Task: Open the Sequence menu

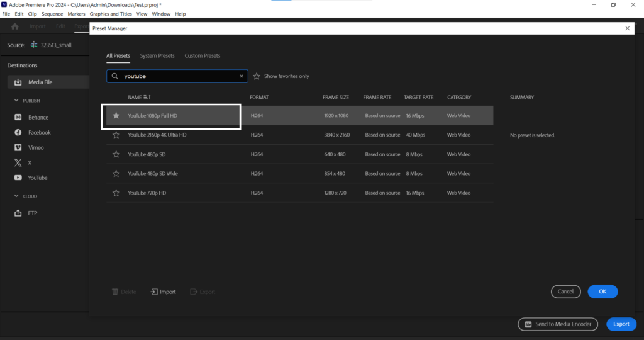Action: point(52,14)
